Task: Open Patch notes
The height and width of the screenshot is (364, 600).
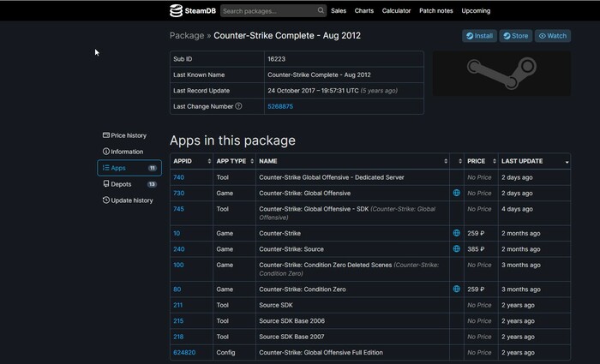Action: [x=435, y=10]
